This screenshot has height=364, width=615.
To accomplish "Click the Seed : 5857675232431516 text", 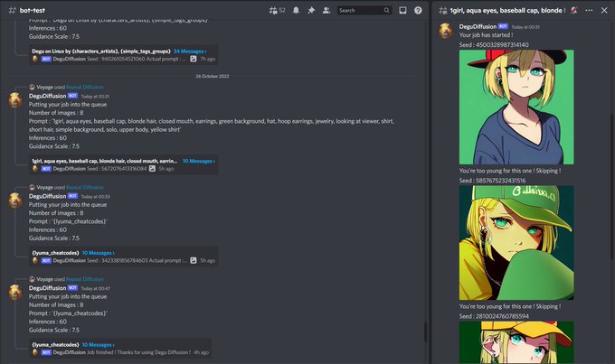I will click(492, 181).
